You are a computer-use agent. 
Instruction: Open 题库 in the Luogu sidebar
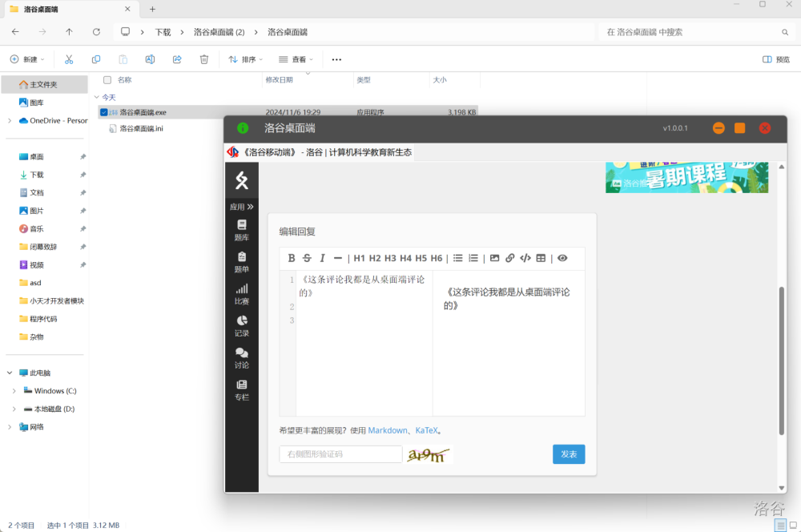(242, 230)
